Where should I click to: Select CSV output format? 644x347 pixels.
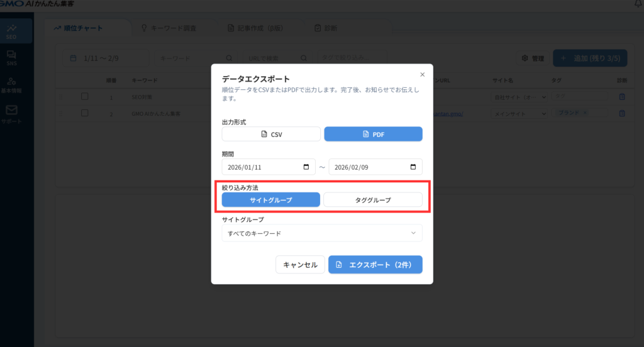point(271,134)
